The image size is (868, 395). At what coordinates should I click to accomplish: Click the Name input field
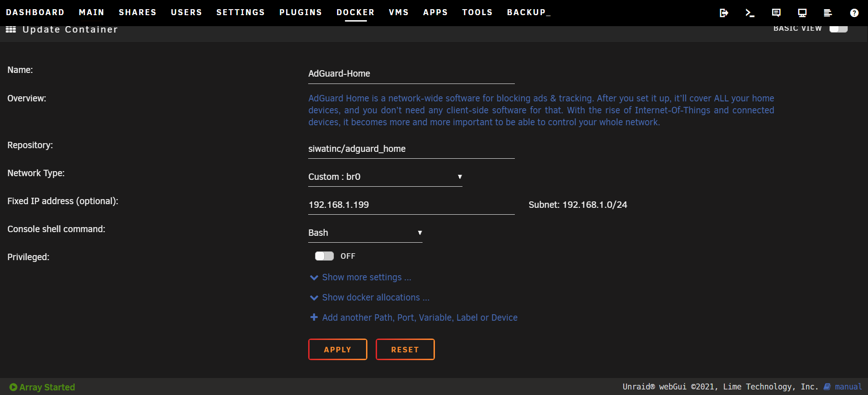(x=411, y=74)
